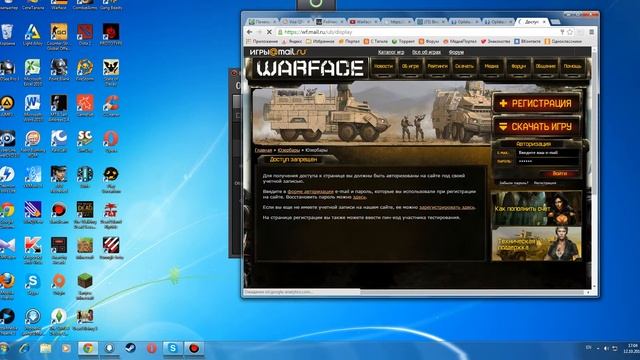This screenshot has width=640, height=360.
Task: Click the Warface logo
Action: 310,68
